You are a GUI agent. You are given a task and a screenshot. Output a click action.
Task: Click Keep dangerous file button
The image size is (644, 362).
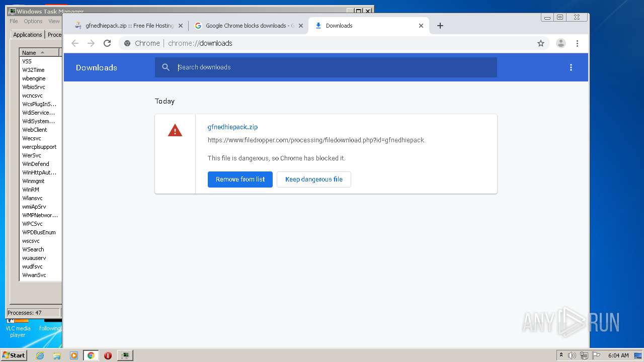[x=314, y=179]
